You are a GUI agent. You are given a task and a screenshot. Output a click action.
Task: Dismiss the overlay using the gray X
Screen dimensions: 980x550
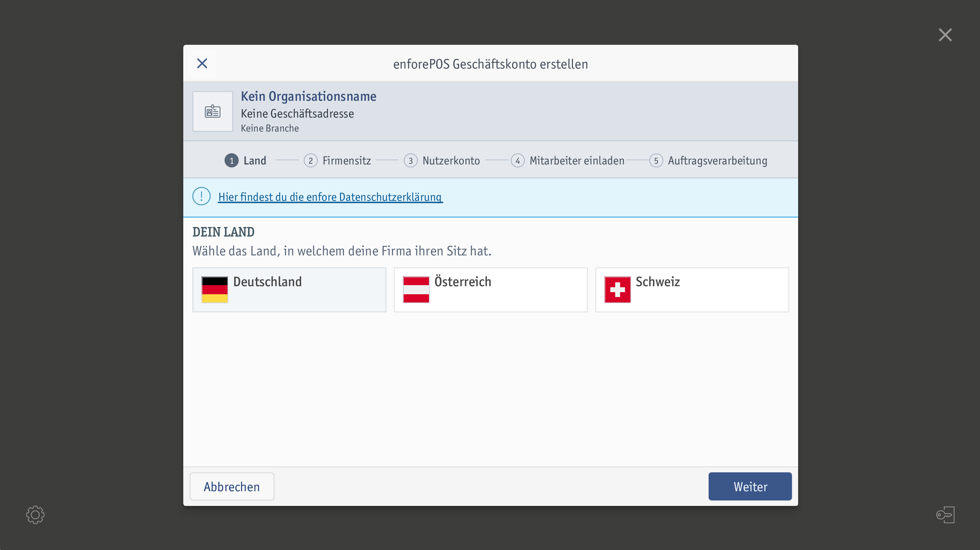945,35
